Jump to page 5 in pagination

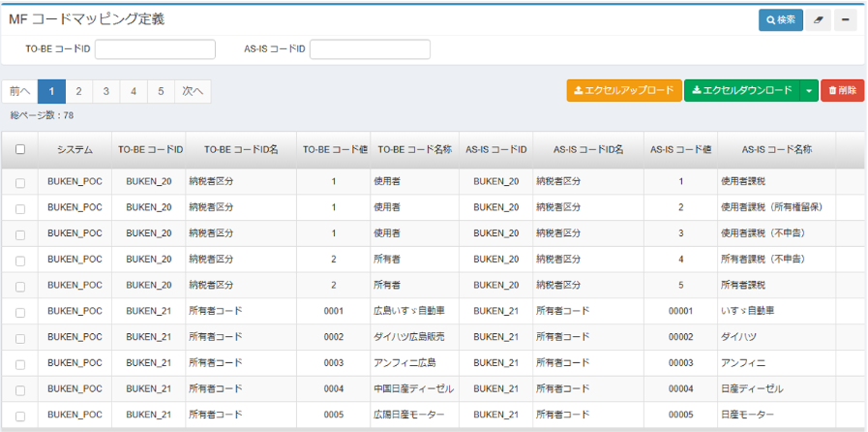(161, 91)
